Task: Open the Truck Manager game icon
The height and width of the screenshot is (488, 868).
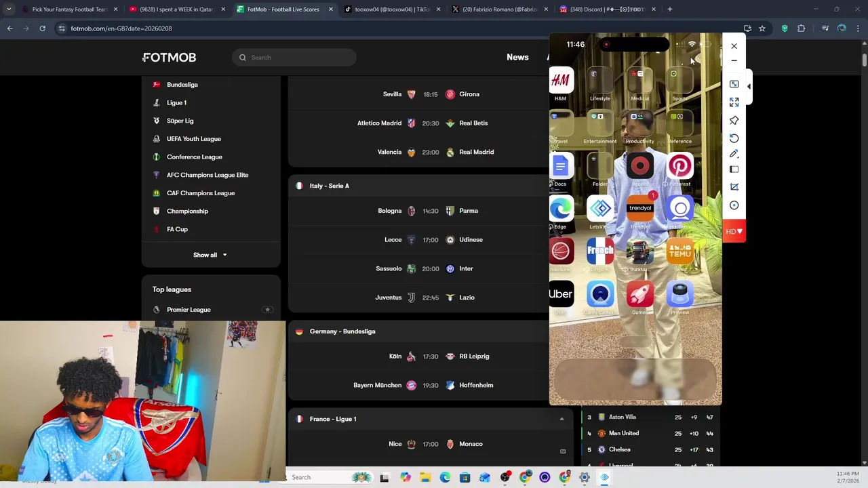Action: 640,251
